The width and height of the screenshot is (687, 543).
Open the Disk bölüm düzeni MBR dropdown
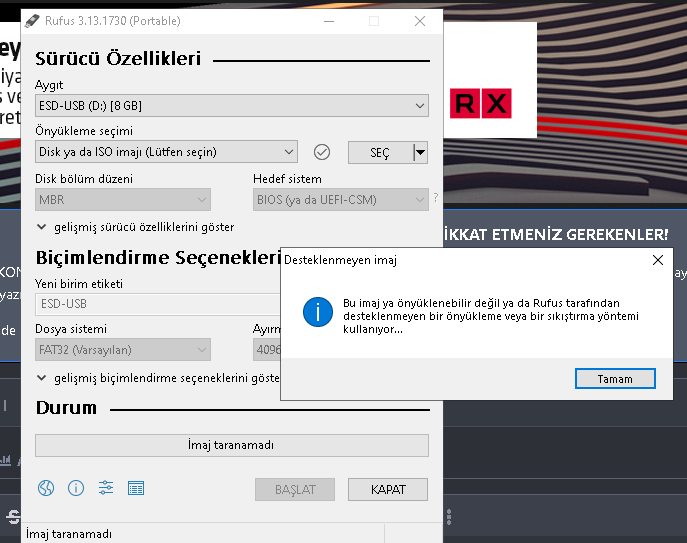pos(123,200)
